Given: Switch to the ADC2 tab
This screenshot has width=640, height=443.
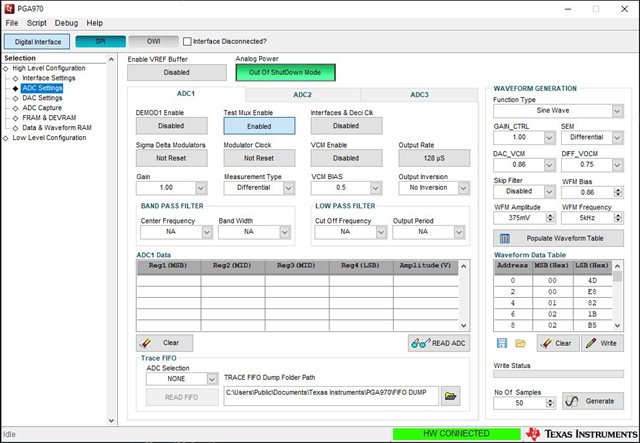Looking at the screenshot, I should 302,95.
